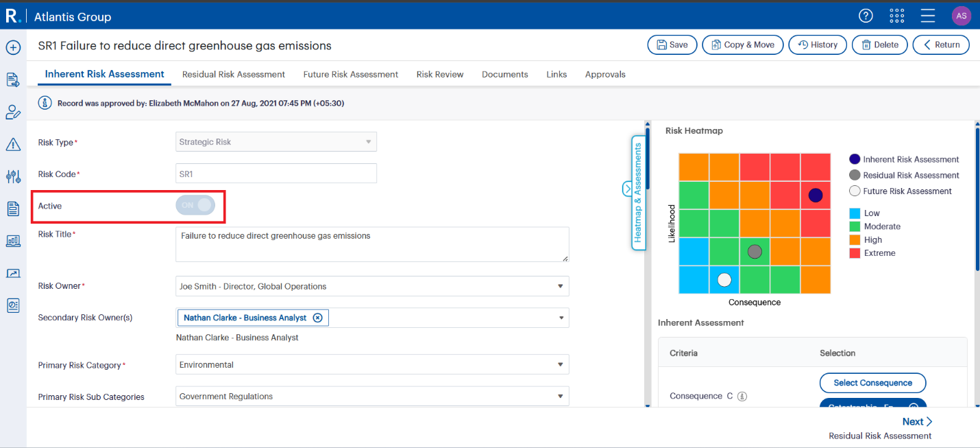Click the Return button

941,45
